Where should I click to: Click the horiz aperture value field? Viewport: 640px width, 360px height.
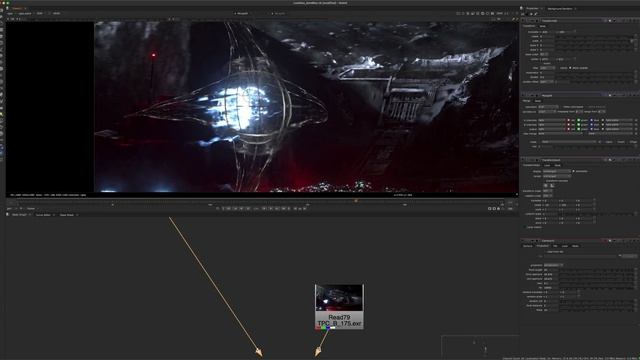551,274
